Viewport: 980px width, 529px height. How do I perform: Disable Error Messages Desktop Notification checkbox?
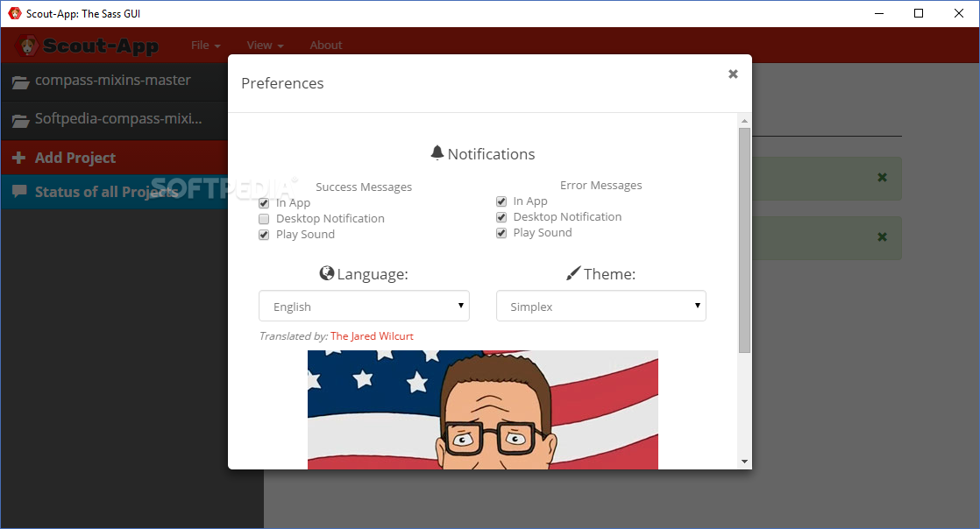tap(501, 217)
